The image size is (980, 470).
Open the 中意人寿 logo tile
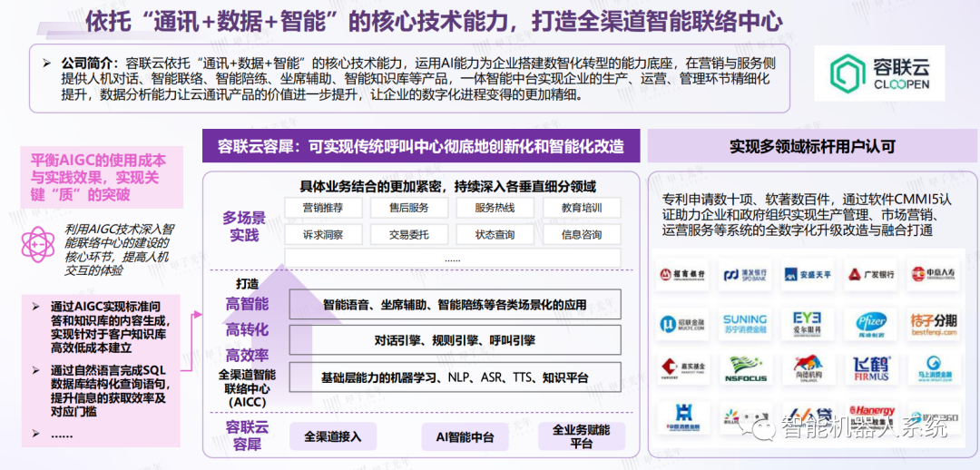(x=933, y=274)
